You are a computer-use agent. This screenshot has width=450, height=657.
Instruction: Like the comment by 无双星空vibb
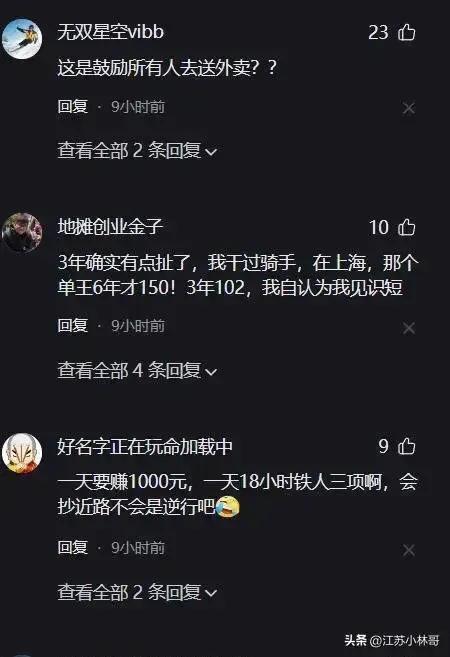tap(406, 32)
